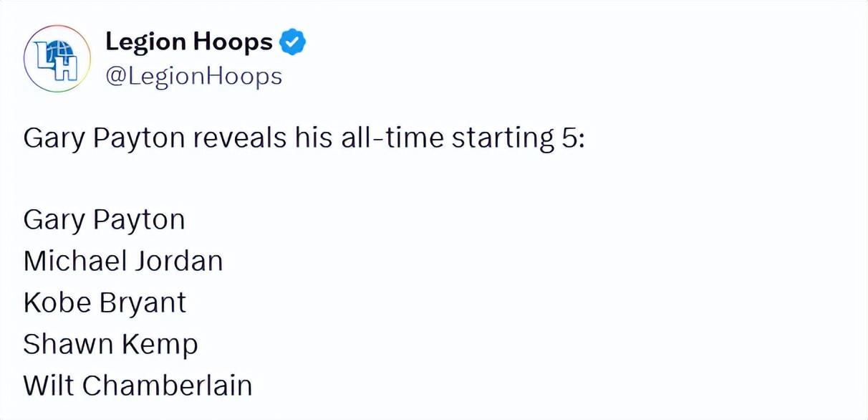Open the Legion Hoops display name

189,43
